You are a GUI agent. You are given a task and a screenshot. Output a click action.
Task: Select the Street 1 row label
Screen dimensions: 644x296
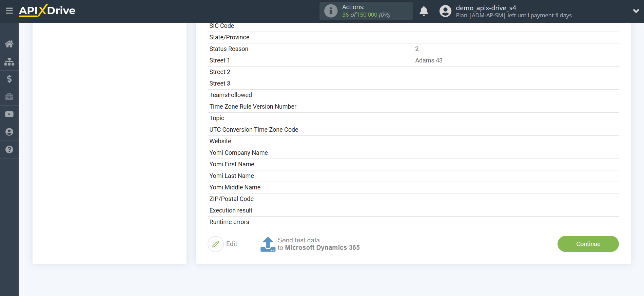(220, 60)
